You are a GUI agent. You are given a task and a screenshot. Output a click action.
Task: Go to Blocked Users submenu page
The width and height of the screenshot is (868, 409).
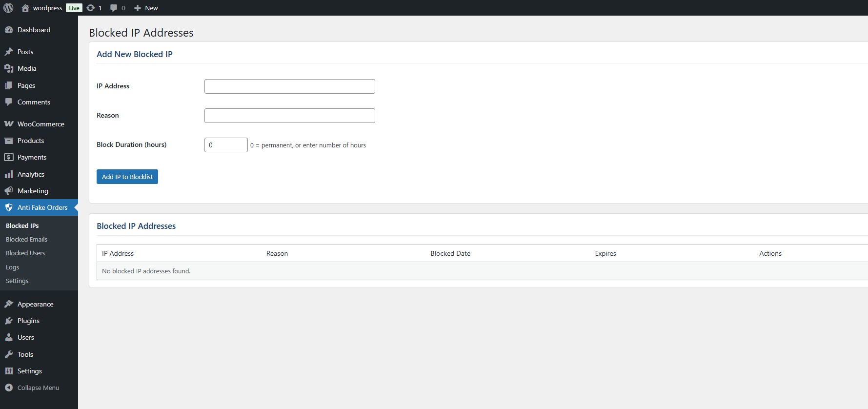coord(25,253)
